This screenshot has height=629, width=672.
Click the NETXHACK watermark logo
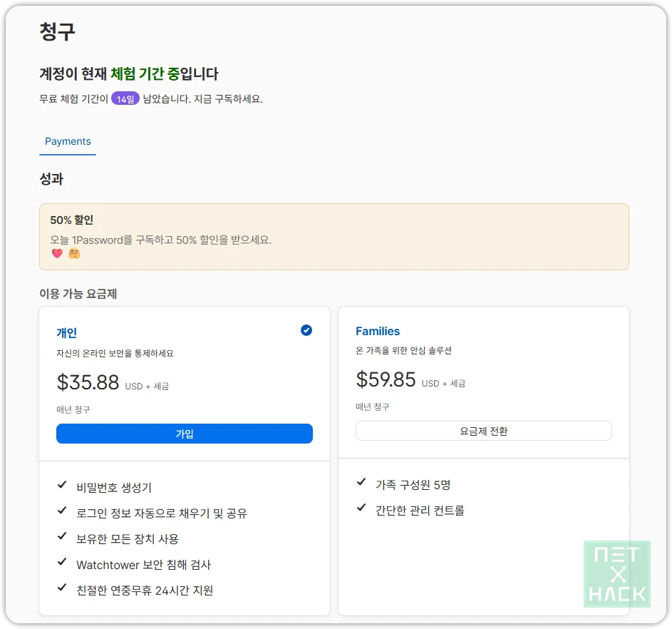(x=616, y=573)
